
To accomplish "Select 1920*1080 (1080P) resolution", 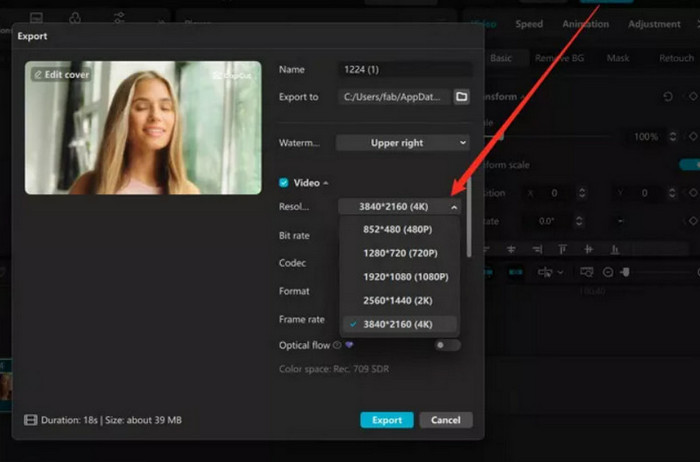I will coord(398,277).
